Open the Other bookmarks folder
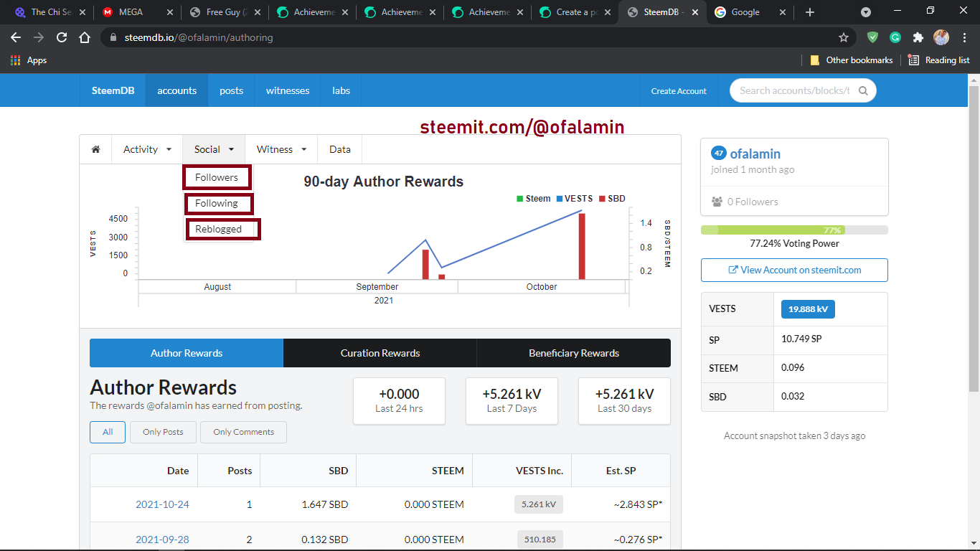Image resolution: width=980 pixels, height=551 pixels. [852, 60]
